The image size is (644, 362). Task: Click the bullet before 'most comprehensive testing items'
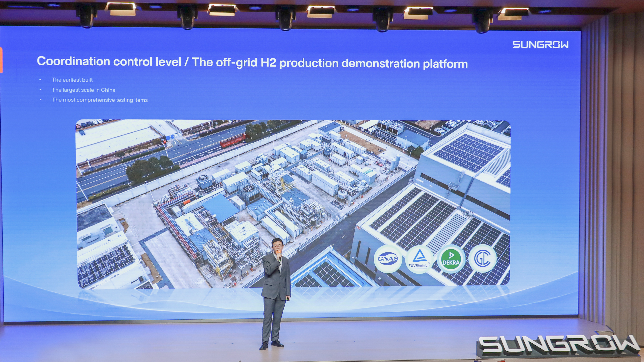pyautogui.click(x=40, y=100)
